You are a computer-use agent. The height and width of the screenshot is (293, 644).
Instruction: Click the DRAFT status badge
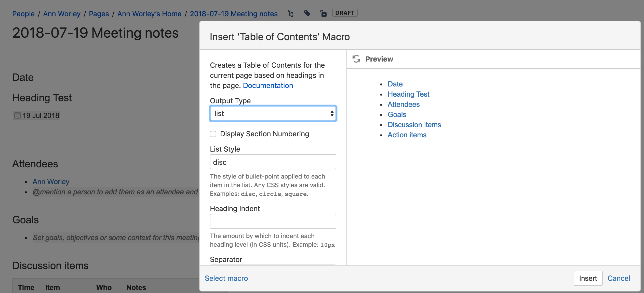coord(345,13)
